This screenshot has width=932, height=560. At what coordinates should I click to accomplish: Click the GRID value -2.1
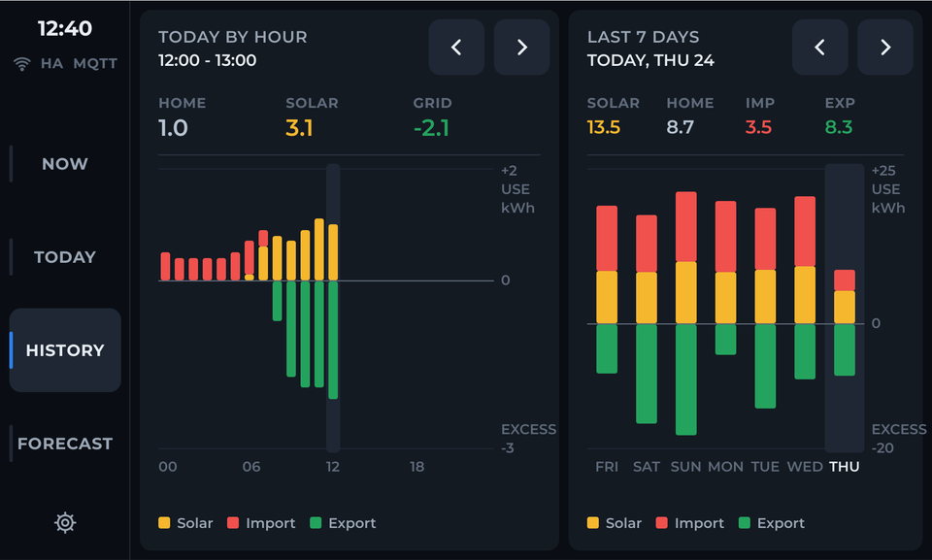point(431,128)
